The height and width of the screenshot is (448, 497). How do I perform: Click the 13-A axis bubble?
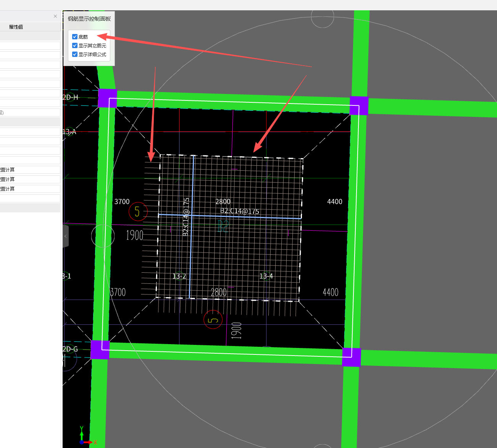coord(69,132)
